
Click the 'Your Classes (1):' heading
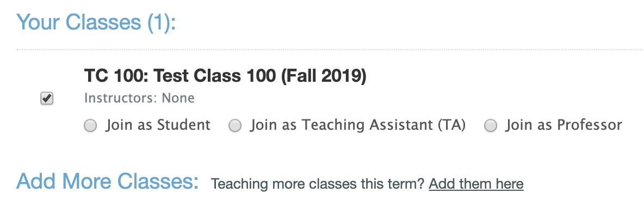point(96,22)
